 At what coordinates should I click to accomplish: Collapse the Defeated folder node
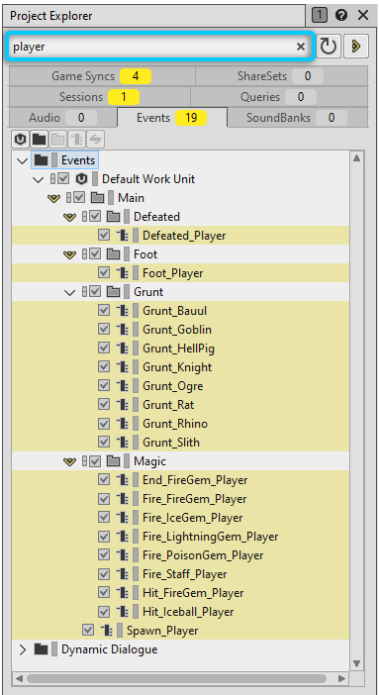[x=70, y=217]
